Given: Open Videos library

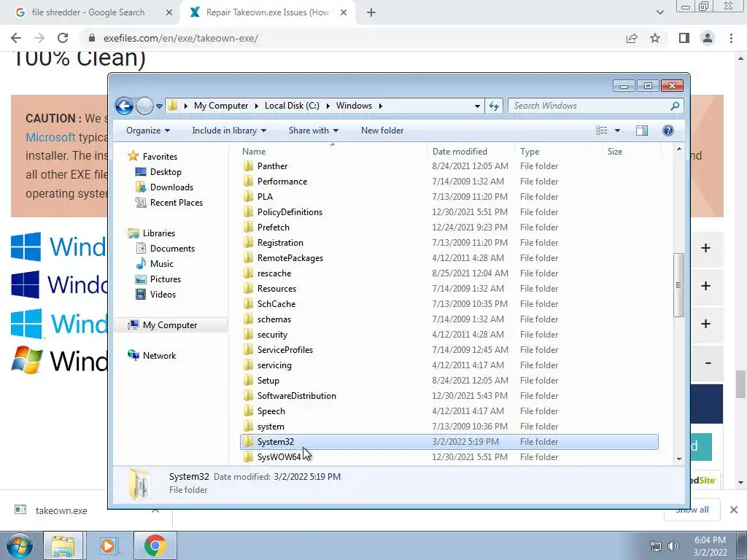Looking at the screenshot, I should tap(163, 295).
